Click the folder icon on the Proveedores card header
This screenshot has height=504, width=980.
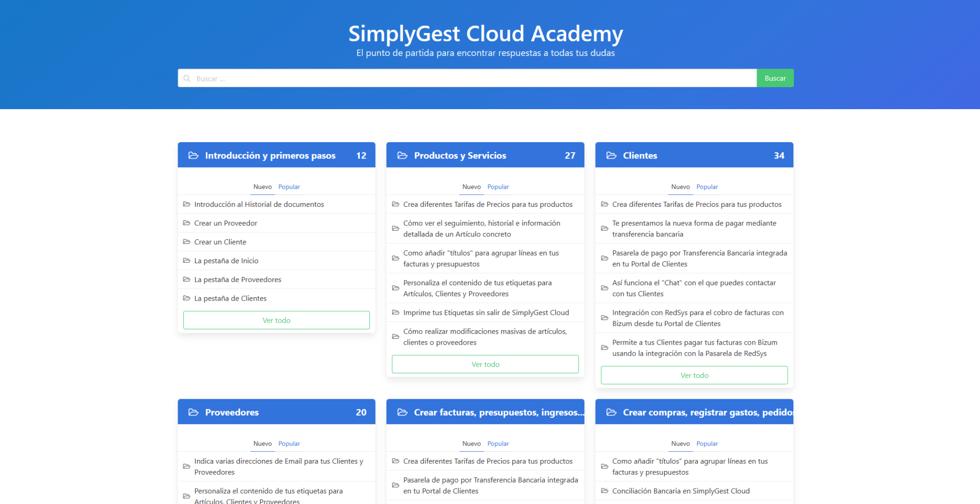(193, 412)
